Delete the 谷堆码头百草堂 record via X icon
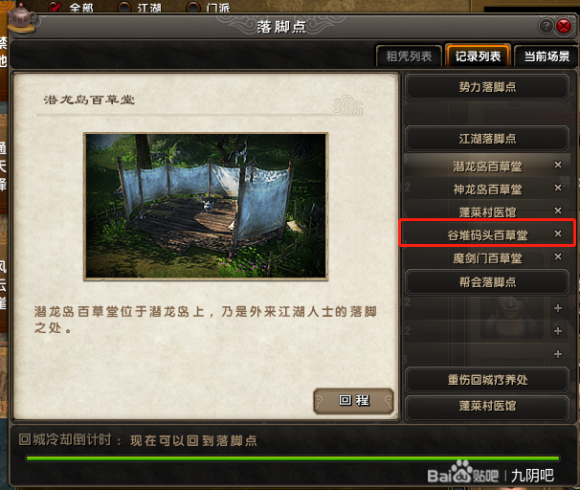Viewport: 580px width, 490px height. (x=558, y=234)
